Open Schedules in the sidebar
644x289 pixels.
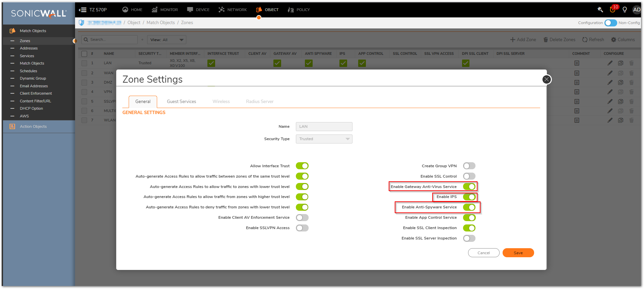[28, 71]
